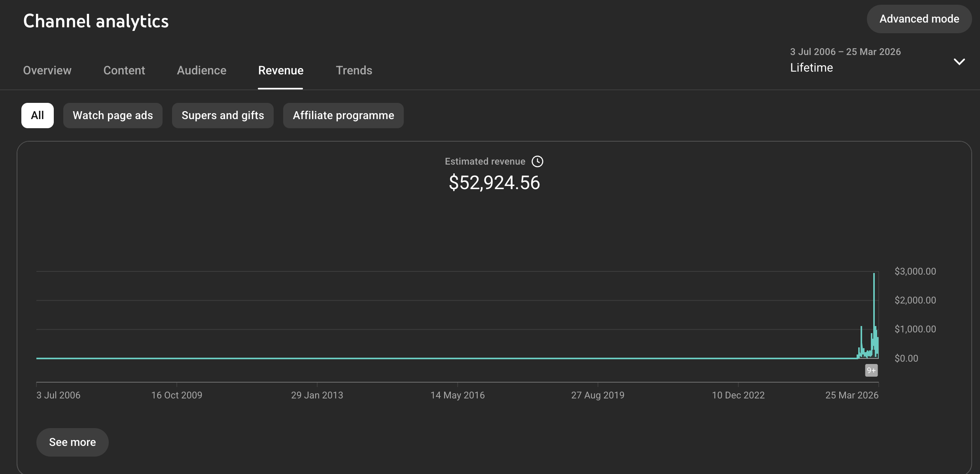The height and width of the screenshot is (474, 980).
Task: Click the clock icon beside Estimated revenue
Action: pos(537,161)
